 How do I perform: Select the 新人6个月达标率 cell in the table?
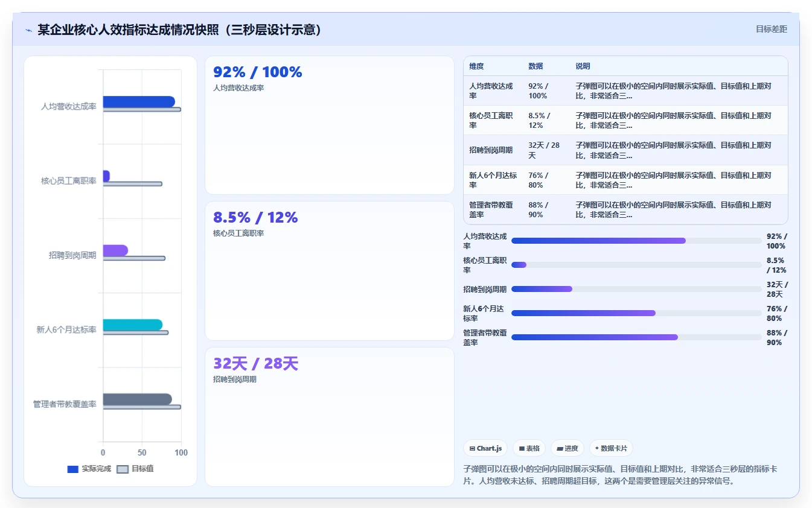point(493,180)
